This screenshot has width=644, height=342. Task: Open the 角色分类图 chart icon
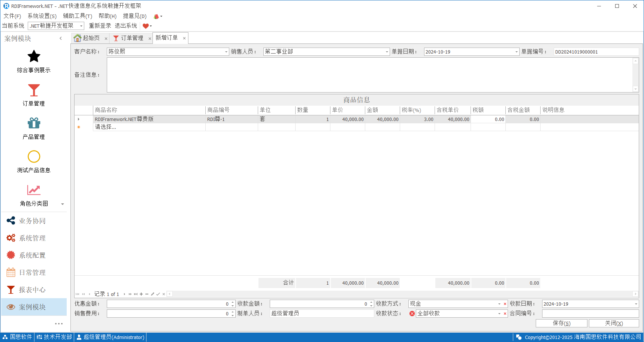(x=34, y=190)
